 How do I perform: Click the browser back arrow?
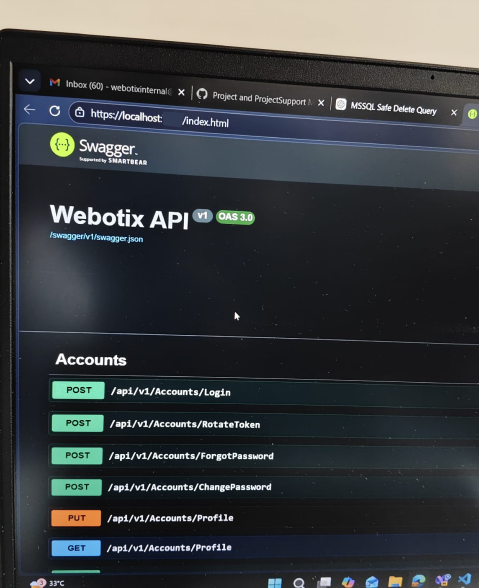pyautogui.click(x=29, y=109)
